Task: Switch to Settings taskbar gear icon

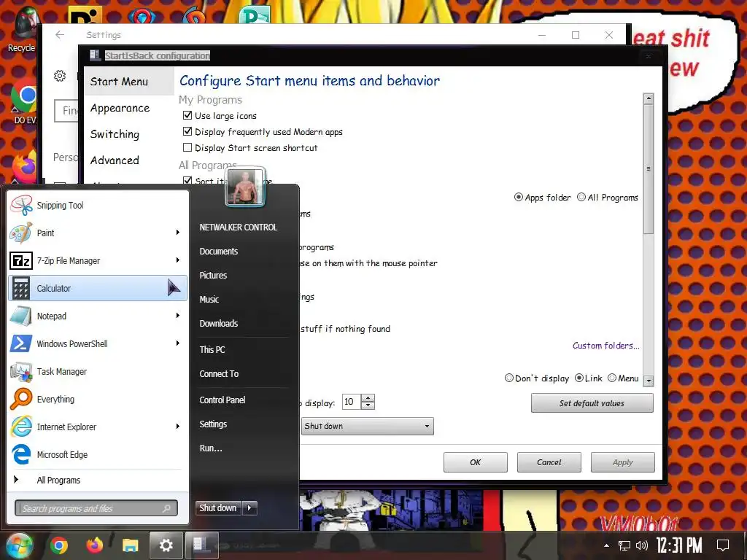Action: 166,545
